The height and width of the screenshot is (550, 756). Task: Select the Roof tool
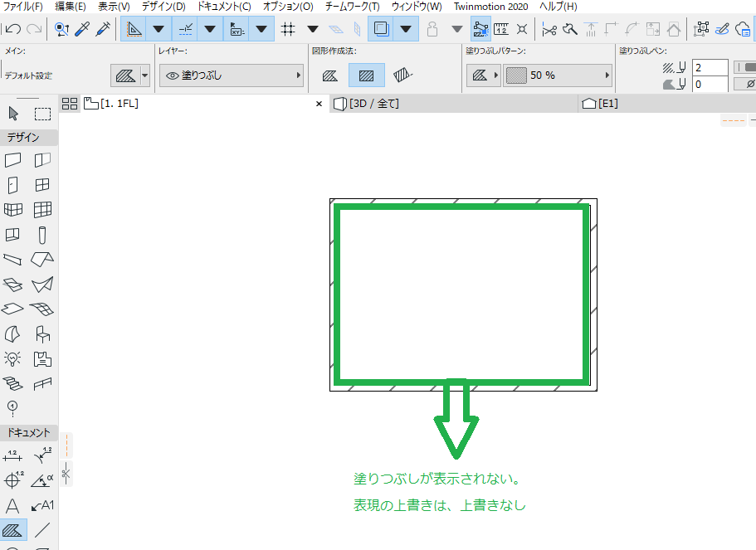point(42,260)
